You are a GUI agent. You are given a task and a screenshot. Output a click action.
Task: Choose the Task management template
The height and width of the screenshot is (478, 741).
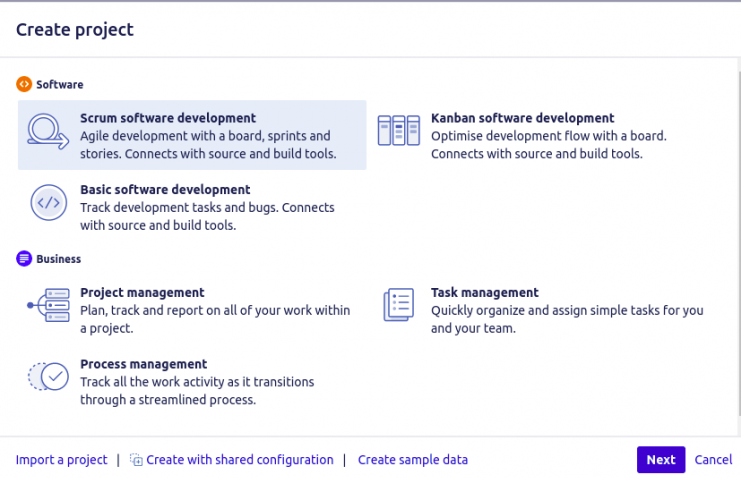coord(484,293)
